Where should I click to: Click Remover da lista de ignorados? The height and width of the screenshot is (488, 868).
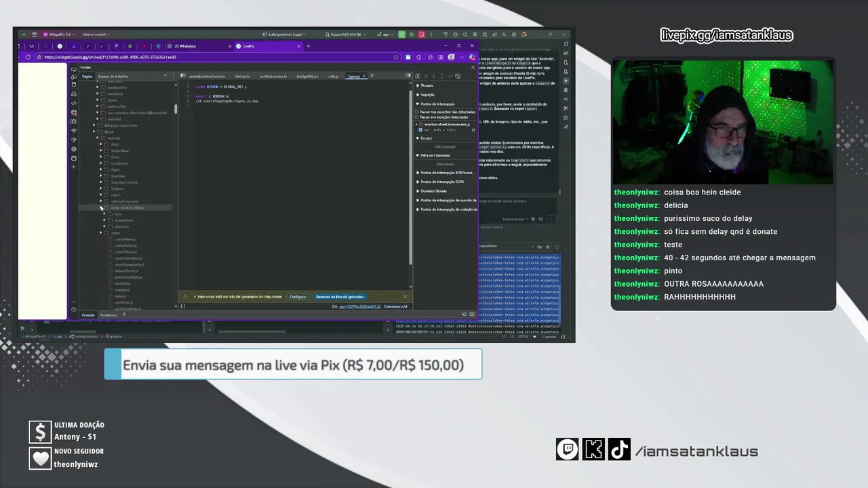[x=340, y=297]
